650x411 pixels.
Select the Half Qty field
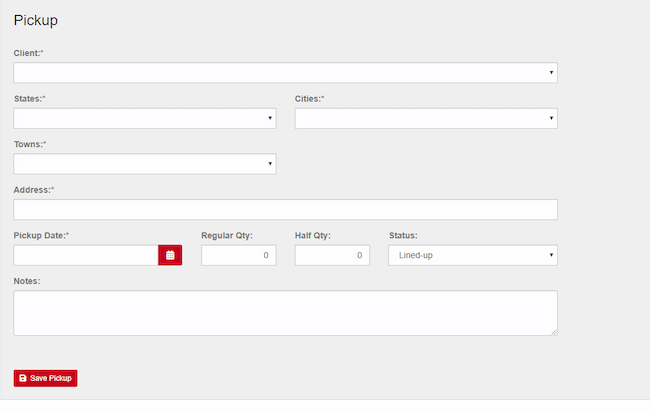[x=332, y=255]
